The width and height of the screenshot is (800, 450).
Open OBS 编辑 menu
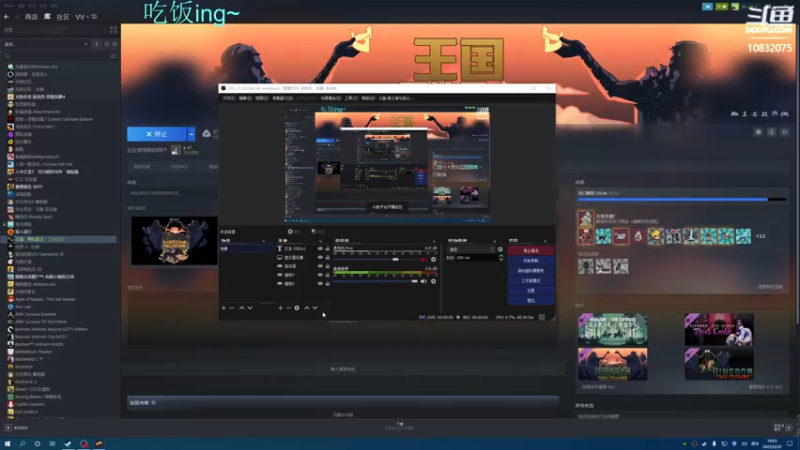click(x=245, y=98)
